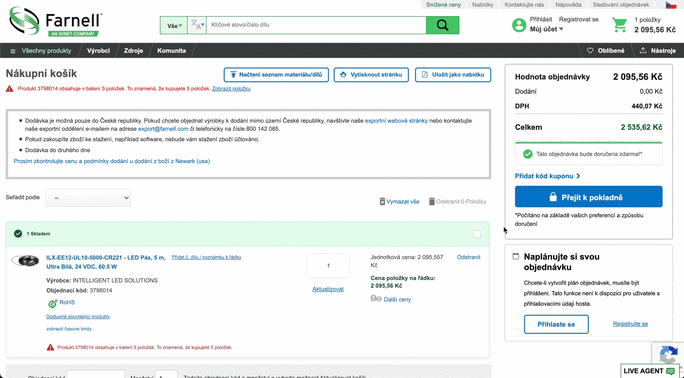The height and width of the screenshot is (378, 684).
Task: Click the export@farnell.com email link
Action: click(163, 129)
